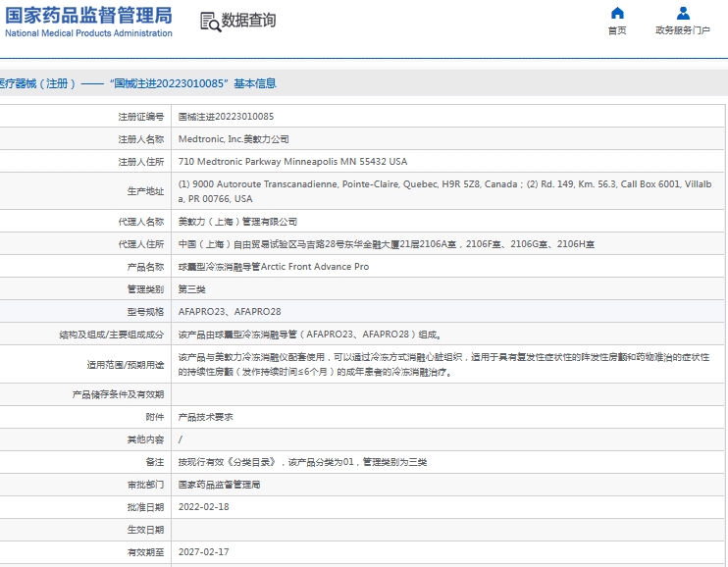Click the 产品技术要求 attachment link
The image size is (728, 567).
pos(205,417)
